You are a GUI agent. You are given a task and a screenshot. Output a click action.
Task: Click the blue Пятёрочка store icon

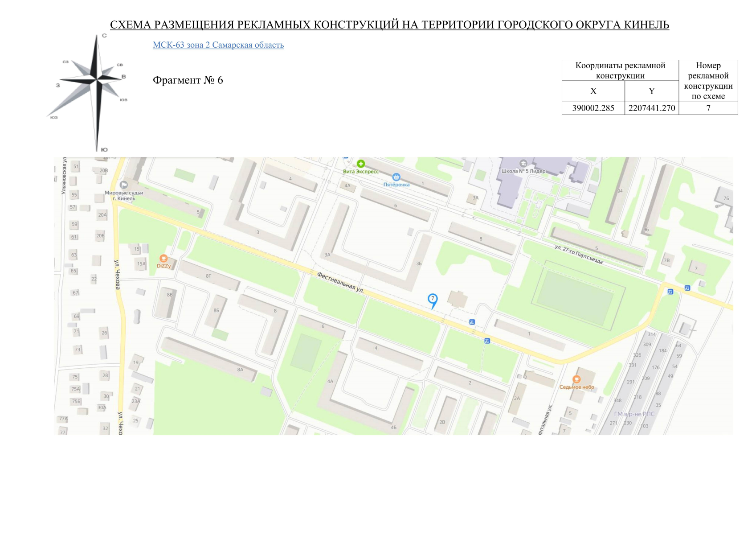coord(396,177)
